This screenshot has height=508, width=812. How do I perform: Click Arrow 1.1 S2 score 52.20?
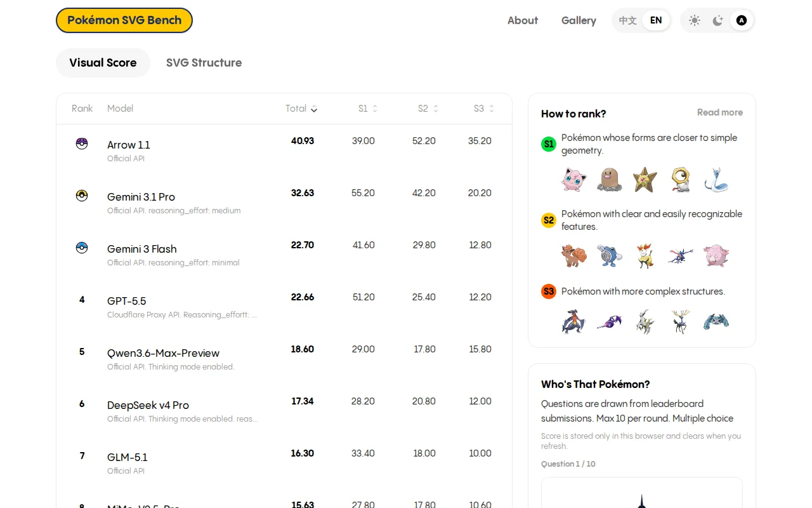[424, 141]
